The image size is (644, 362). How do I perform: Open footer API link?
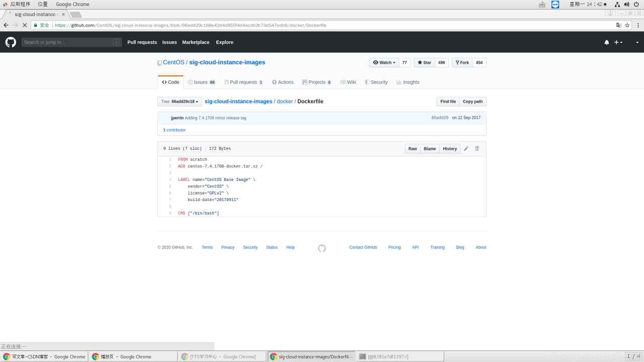(416, 247)
